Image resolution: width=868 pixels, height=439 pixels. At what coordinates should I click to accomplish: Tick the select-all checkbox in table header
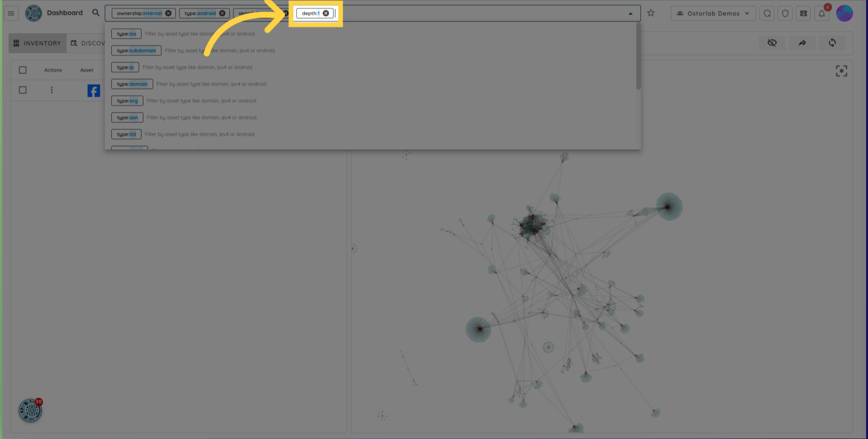23,70
